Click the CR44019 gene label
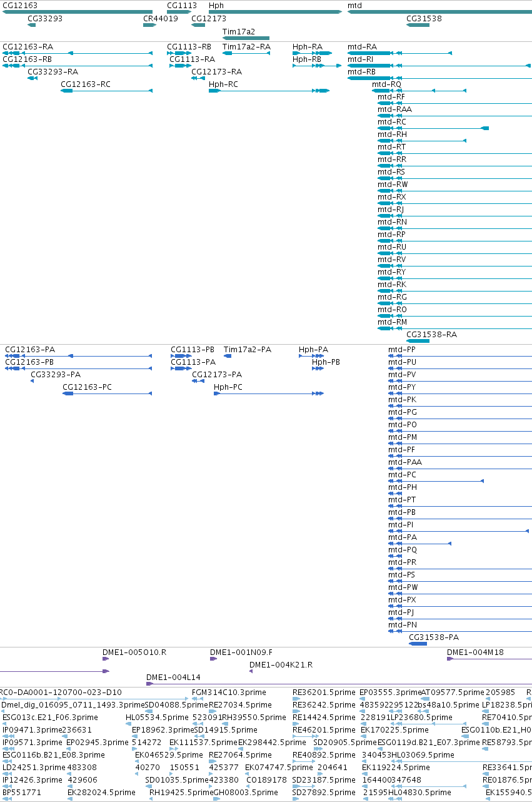This screenshot has width=532, height=802. 161,19
